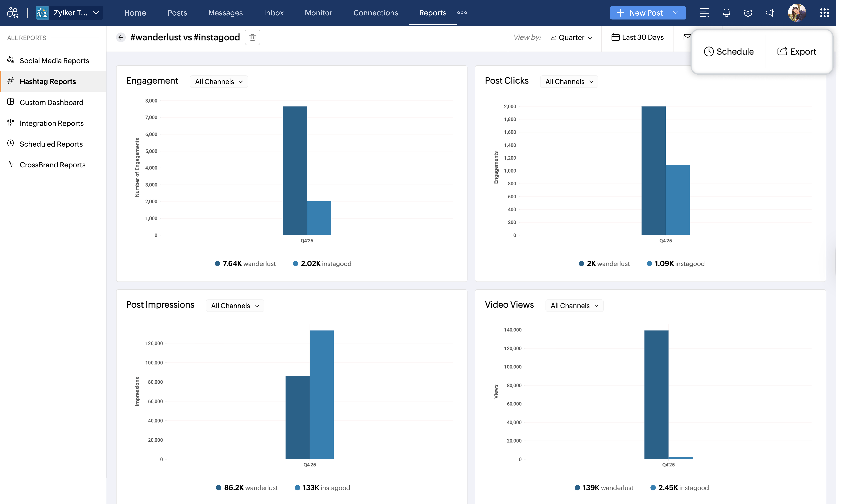Open the Last 30 Days date picker
This screenshot has height=504, width=841.
coord(637,37)
